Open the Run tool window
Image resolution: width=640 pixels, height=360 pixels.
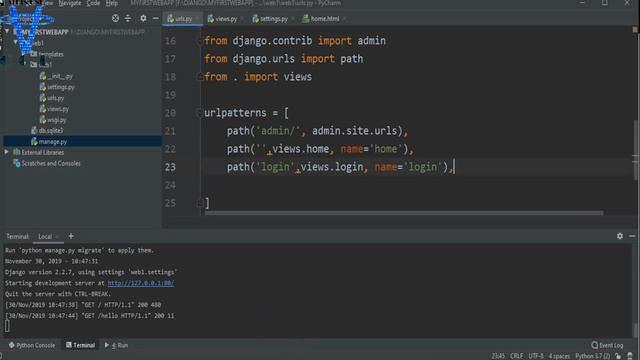[x=116, y=345]
